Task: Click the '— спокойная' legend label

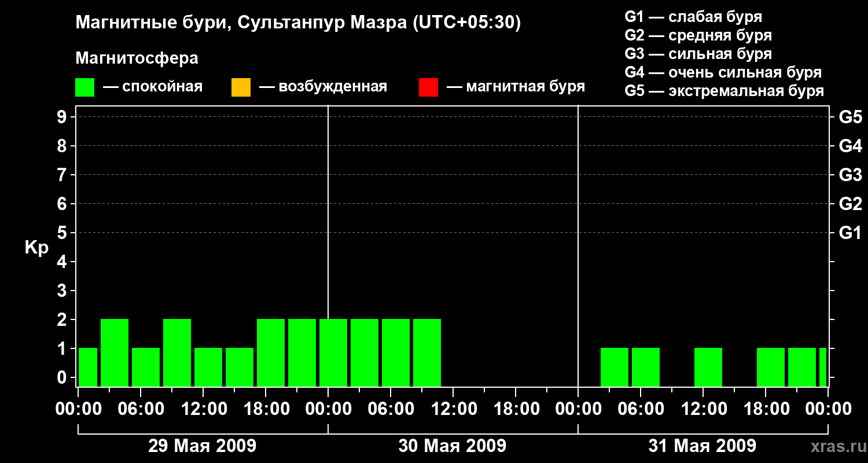Action: click(x=153, y=87)
